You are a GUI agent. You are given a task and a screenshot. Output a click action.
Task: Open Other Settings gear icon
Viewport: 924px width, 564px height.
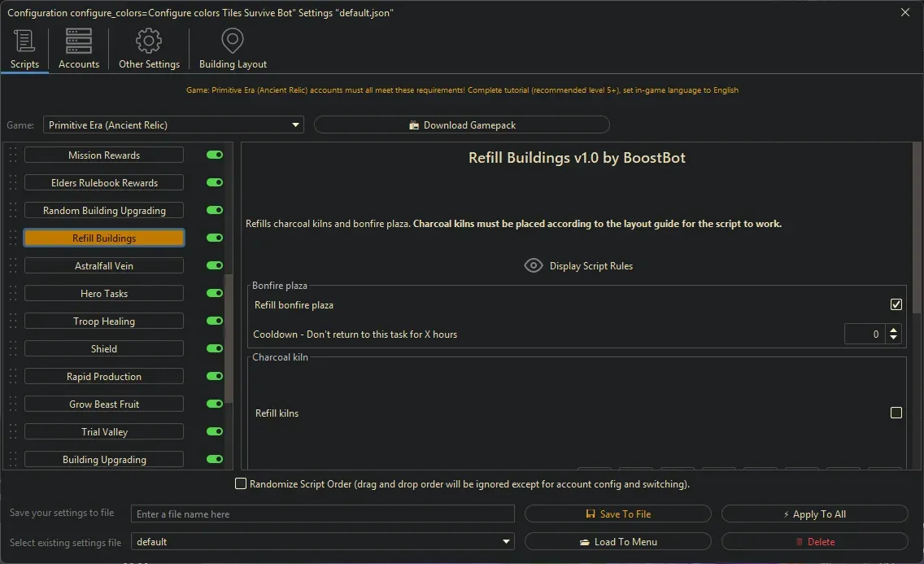[x=149, y=42]
